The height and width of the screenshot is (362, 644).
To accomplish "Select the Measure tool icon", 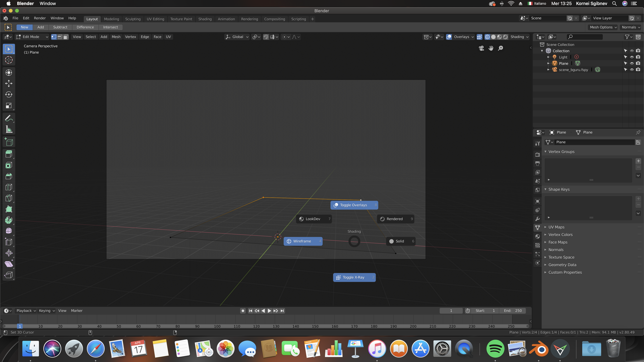I will coord(9,129).
